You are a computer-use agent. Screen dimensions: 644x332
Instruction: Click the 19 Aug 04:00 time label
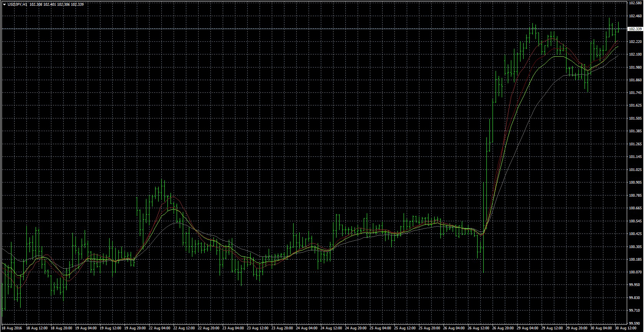86,329
